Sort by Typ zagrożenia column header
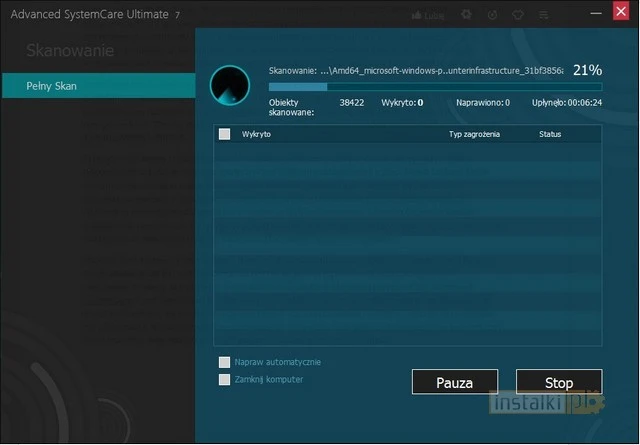640x445 pixels. click(474, 134)
